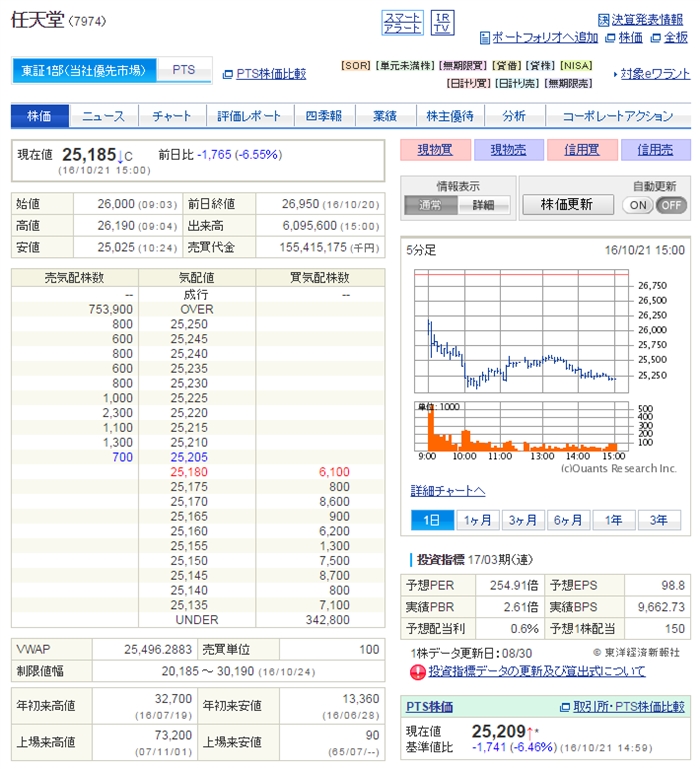Open PTS株価 heading link
Viewport: 700px width, 769px height.
[x=429, y=707]
